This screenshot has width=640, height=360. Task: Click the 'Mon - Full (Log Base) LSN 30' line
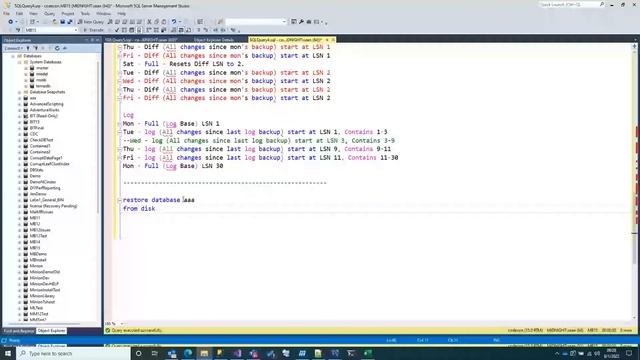pyautogui.click(x=173, y=166)
